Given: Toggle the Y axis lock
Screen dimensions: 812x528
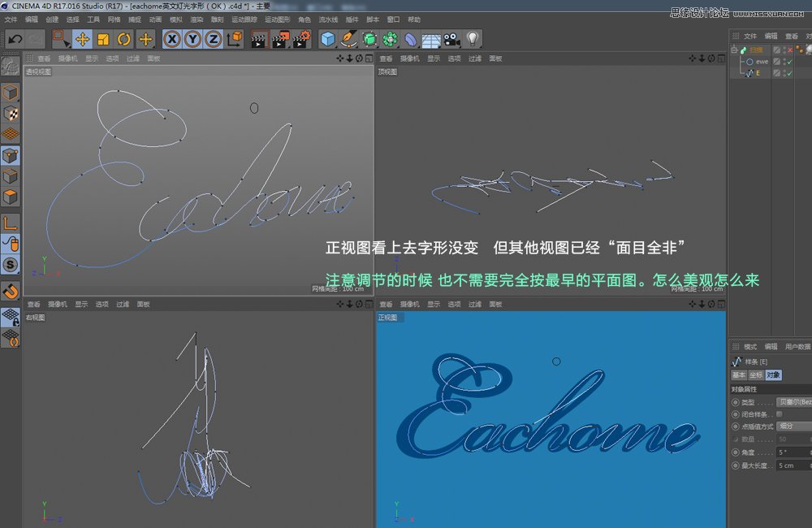Looking at the screenshot, I should [192, 39].
